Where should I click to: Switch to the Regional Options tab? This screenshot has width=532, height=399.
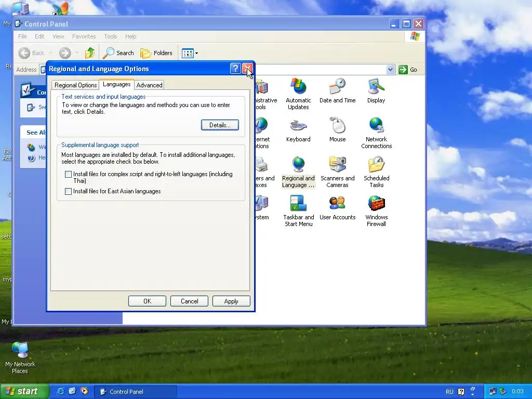click(x=76, y=85)
